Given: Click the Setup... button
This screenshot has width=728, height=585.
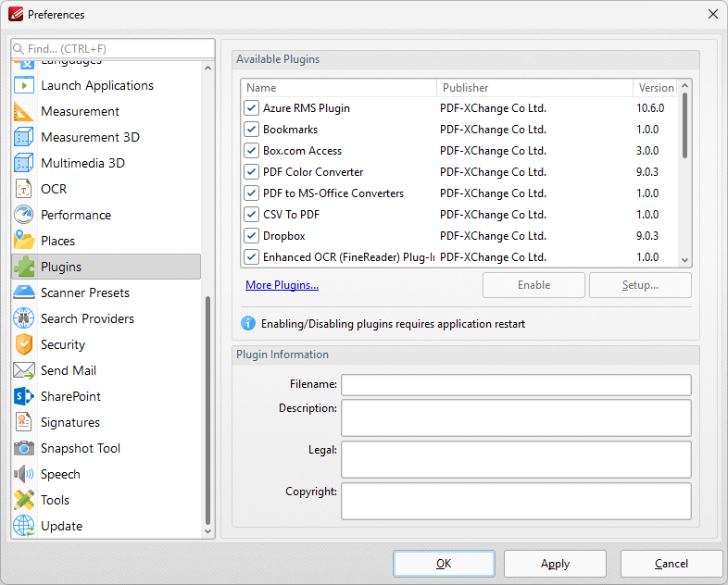Looking at the screenshot, I should 640,285.
